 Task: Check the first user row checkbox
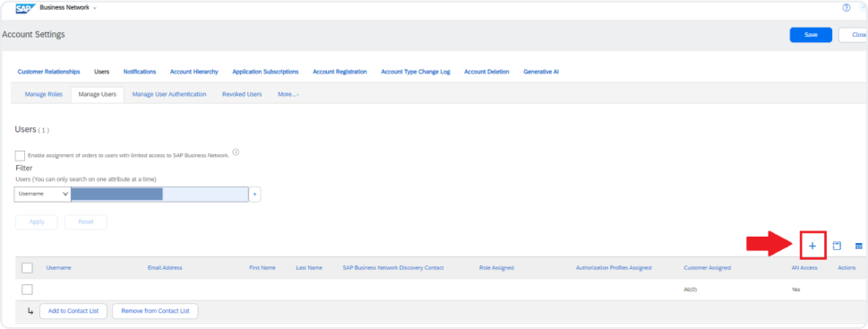27,290
